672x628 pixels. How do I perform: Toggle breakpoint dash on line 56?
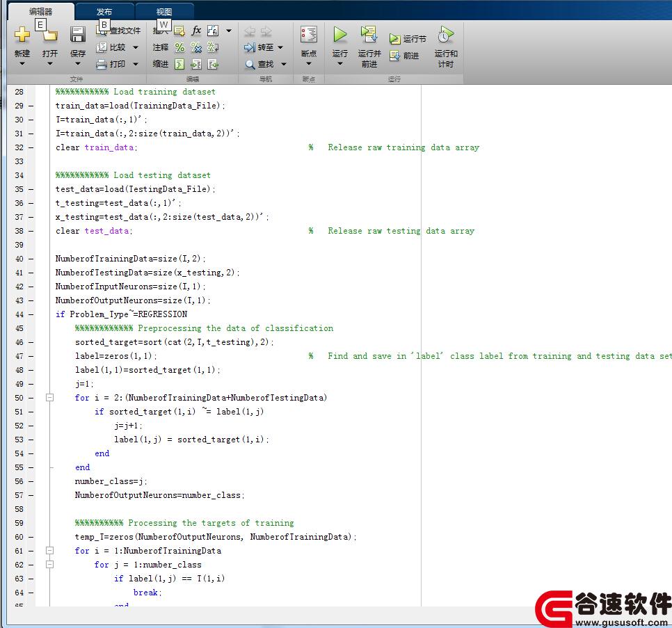(x=31, y=481)
